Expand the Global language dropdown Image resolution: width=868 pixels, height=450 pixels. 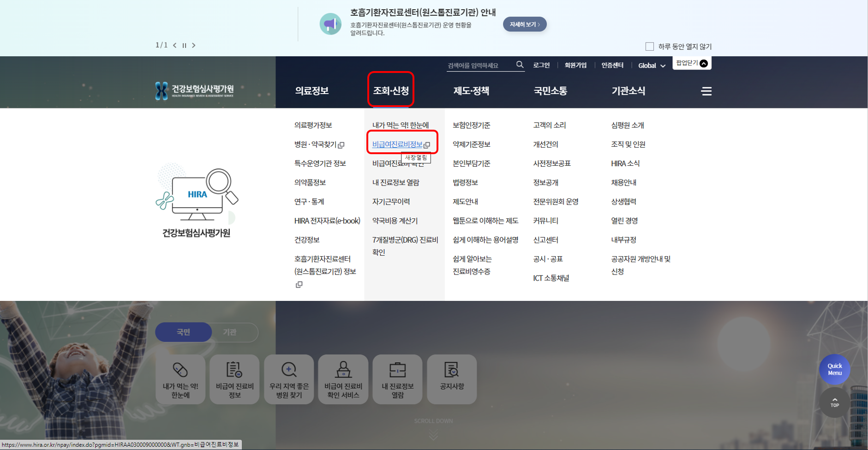point(652,66)
